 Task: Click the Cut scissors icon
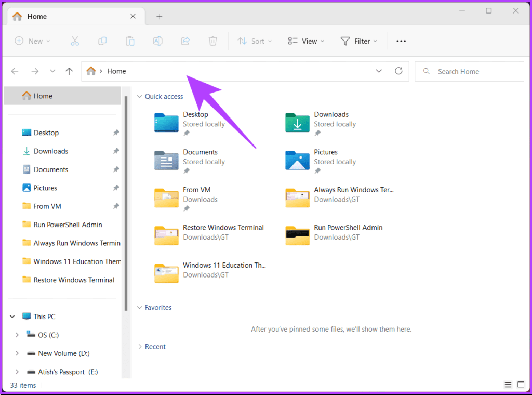click(x=75, y=41)
